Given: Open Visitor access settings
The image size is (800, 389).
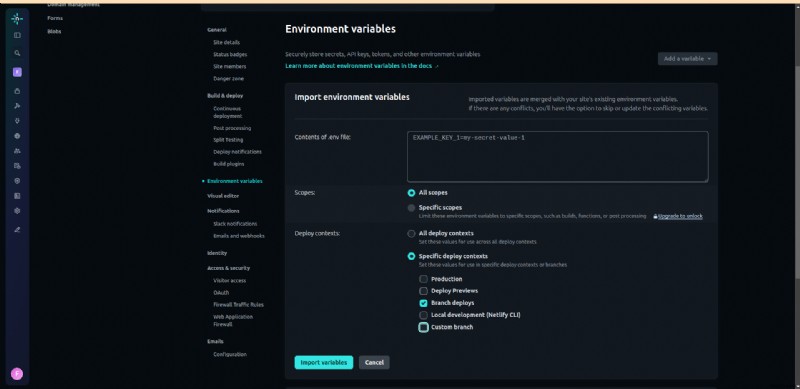Looking at the screenshot, I should pos(230,281).
